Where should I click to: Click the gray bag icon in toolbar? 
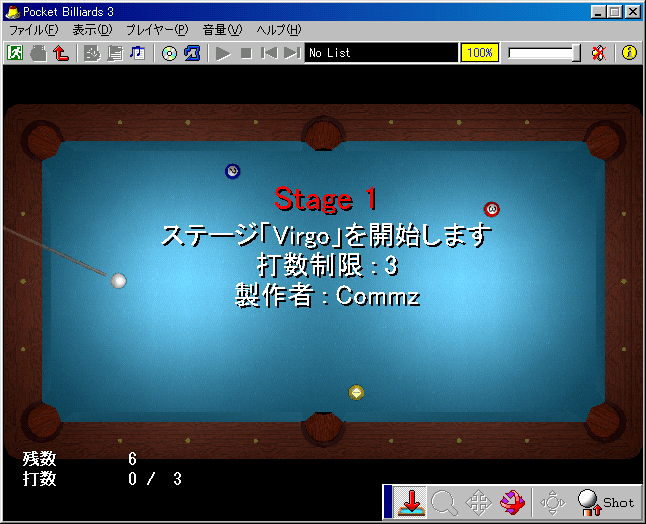click(x=38, y=53)
